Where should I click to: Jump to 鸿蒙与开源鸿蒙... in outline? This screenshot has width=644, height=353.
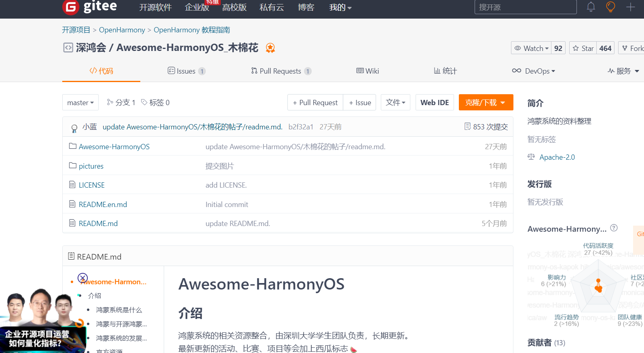click(x=122, y=324)
